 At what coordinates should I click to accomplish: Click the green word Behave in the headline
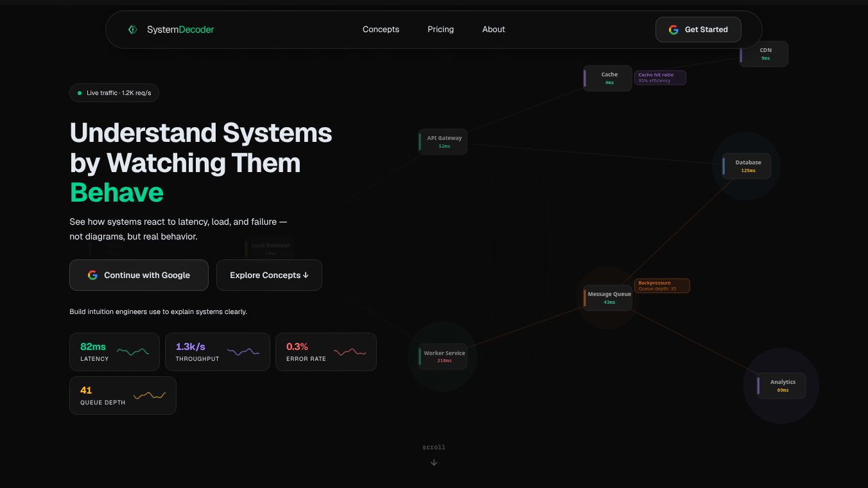coord(116,192)
